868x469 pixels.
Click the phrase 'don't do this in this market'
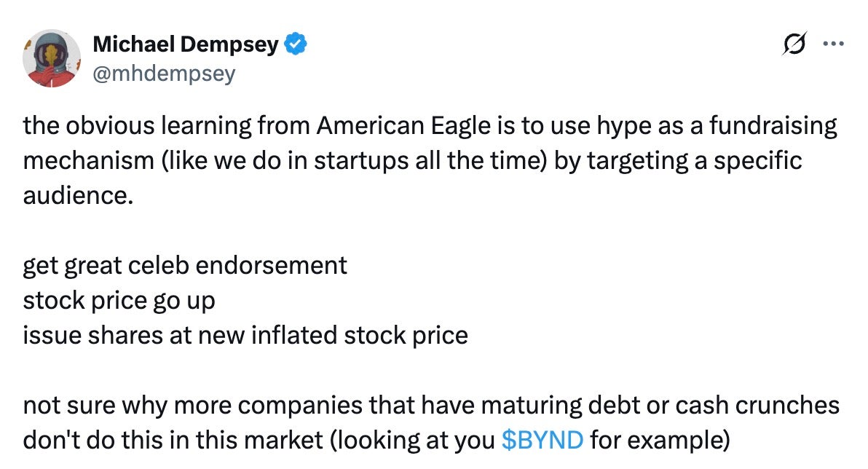[173, 440]
